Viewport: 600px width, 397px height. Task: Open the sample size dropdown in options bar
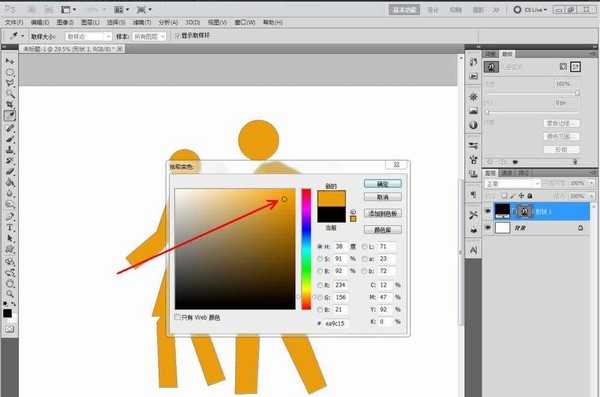(88, 36)
